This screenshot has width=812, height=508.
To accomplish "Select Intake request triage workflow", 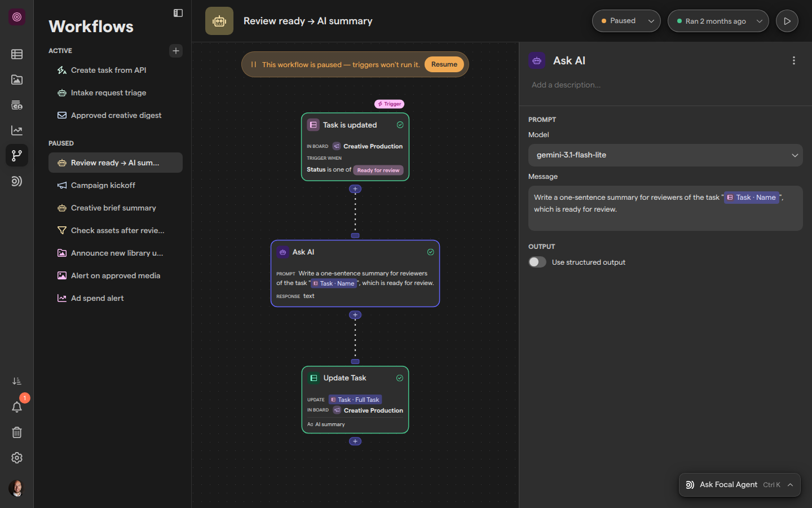I will 116,93.
